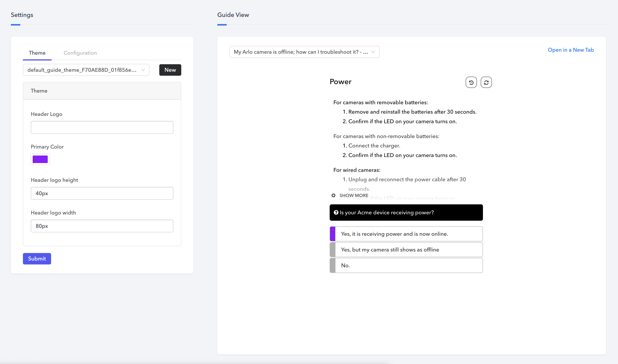
Task: Select 'Yes, it is receiving power and is now online'
Action: click(x=406, y=234)
